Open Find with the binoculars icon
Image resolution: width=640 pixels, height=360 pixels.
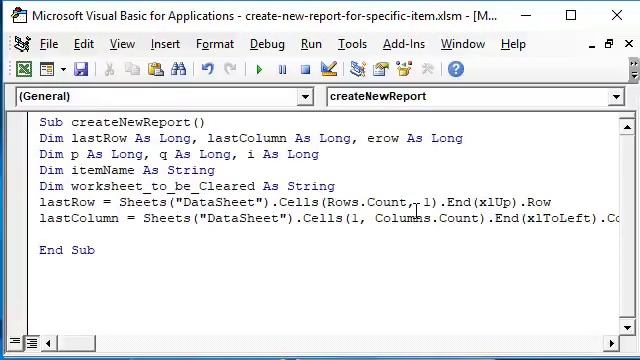point(178,69)
